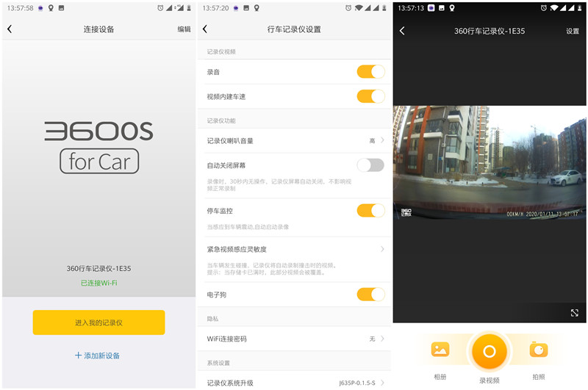Expand video to fullscreen icon
The width and height of the screenshot is (588, 390).
coord(575,312)
